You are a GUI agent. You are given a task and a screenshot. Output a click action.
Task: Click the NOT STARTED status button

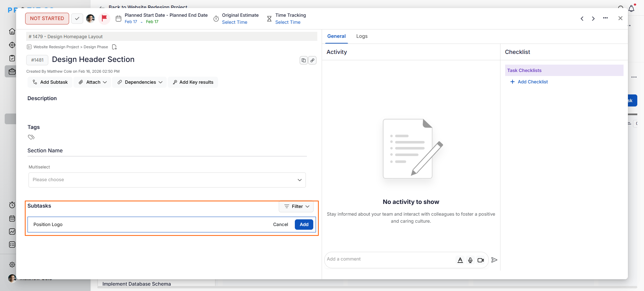coord(47,18)
